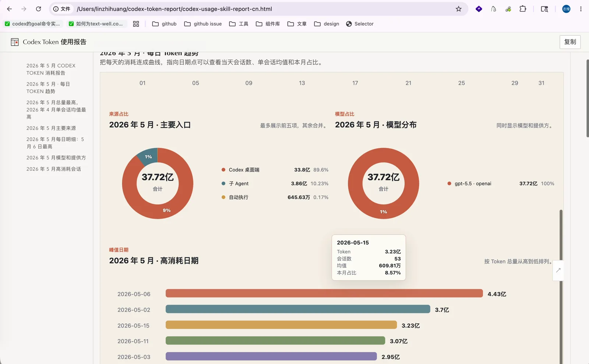Open the 组件库 bookmarks folder
589x364 pixels.
point(268,24)
